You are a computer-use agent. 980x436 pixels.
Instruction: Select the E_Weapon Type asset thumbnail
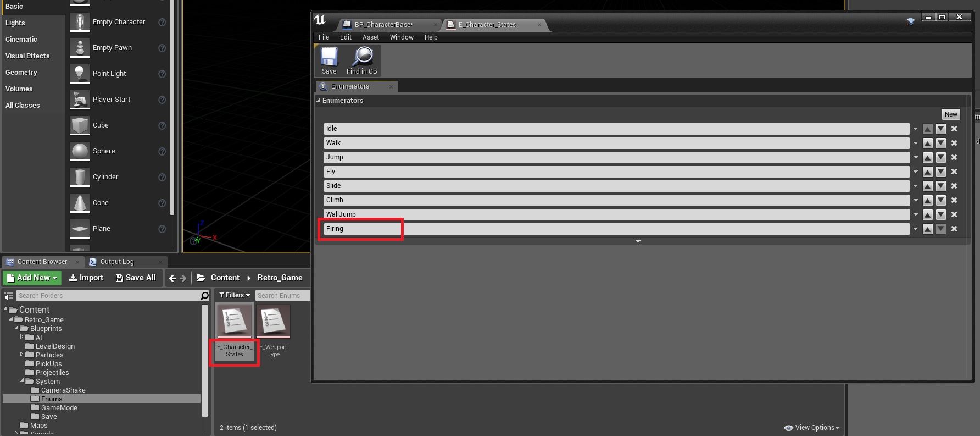tap(273, 322)
